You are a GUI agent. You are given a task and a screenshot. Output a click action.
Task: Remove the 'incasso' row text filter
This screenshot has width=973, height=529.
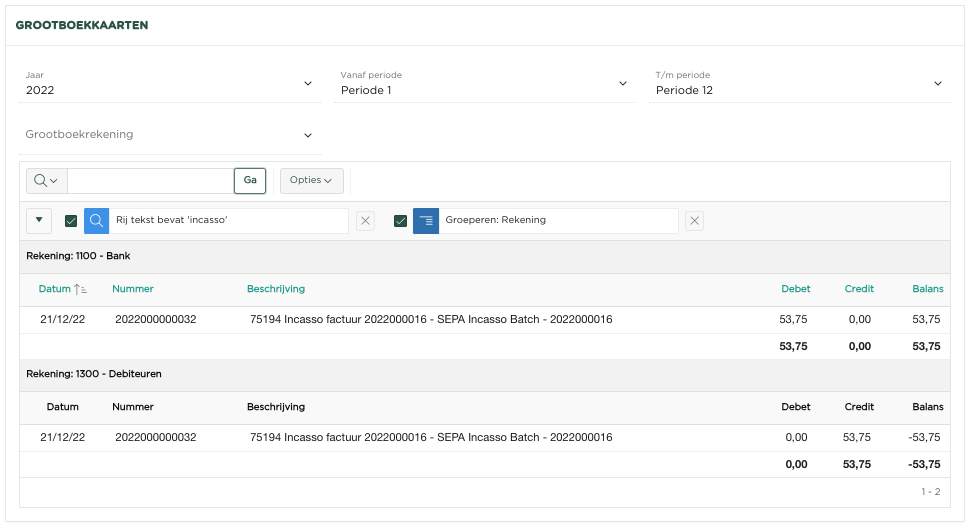365,221
